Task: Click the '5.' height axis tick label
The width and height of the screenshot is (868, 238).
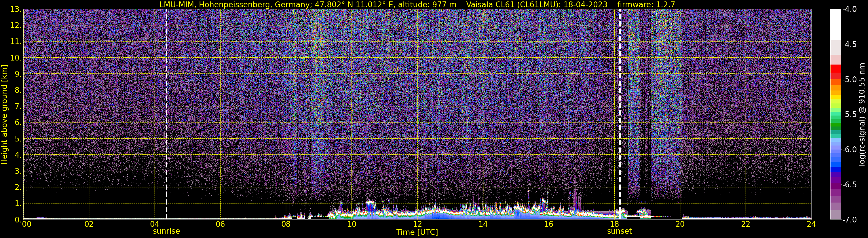Action: click(18, 139)
